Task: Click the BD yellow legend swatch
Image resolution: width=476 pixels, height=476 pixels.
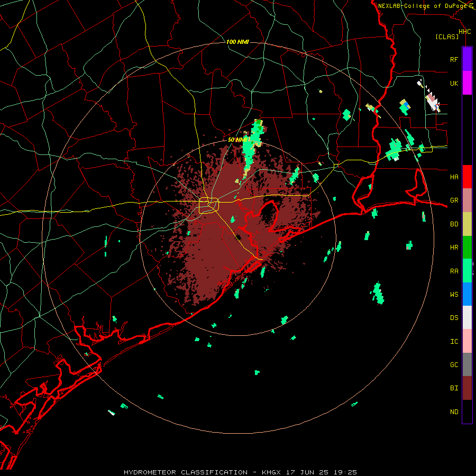Action: [467, 224]
